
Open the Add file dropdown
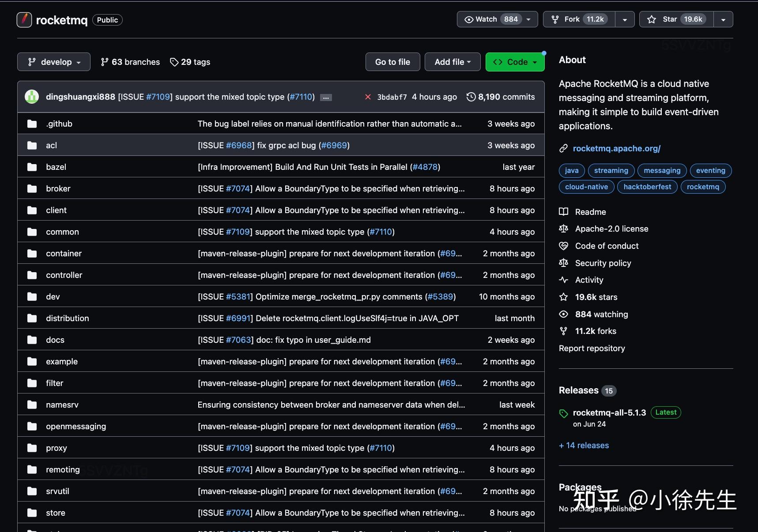click(453, 62)
